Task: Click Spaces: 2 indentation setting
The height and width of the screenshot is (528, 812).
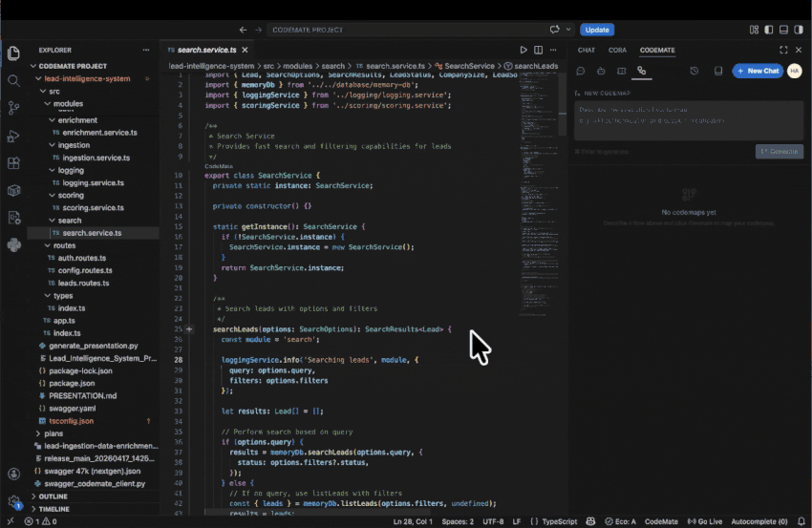Action: (458, 521)
